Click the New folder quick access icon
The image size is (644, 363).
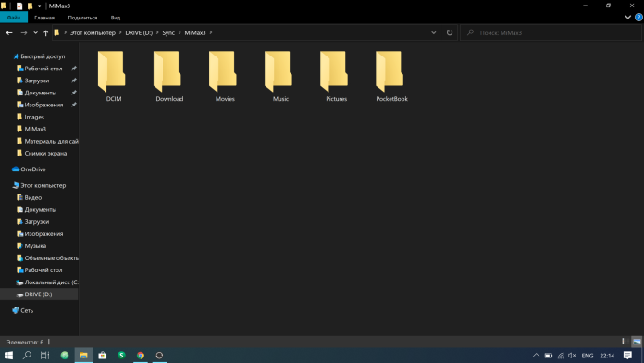coord(30,6)
